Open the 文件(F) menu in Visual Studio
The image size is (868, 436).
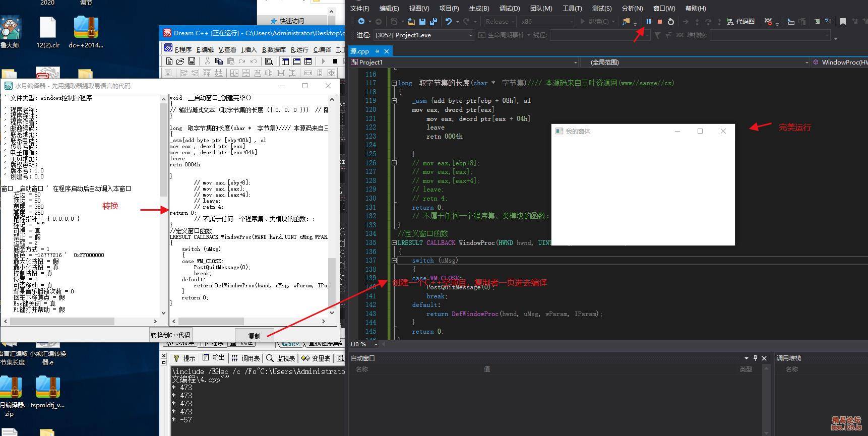pyautogui.click(x=359, y=8)
